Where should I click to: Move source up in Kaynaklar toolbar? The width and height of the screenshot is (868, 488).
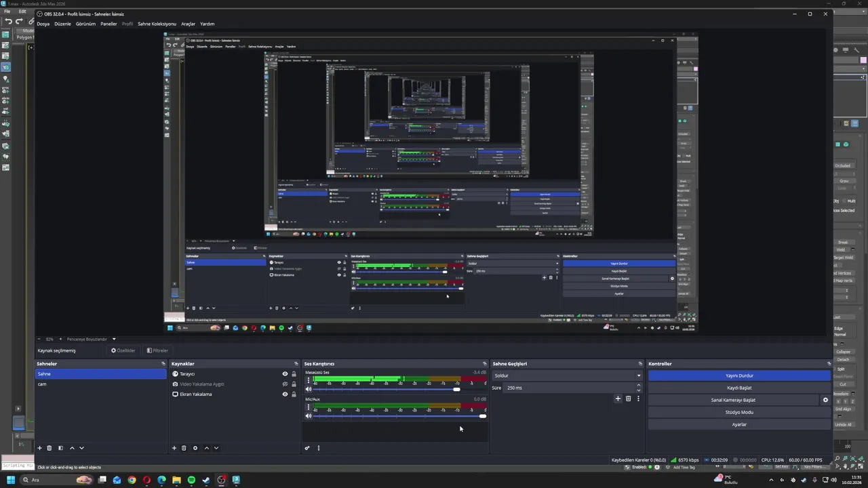(x=207, y=448)
